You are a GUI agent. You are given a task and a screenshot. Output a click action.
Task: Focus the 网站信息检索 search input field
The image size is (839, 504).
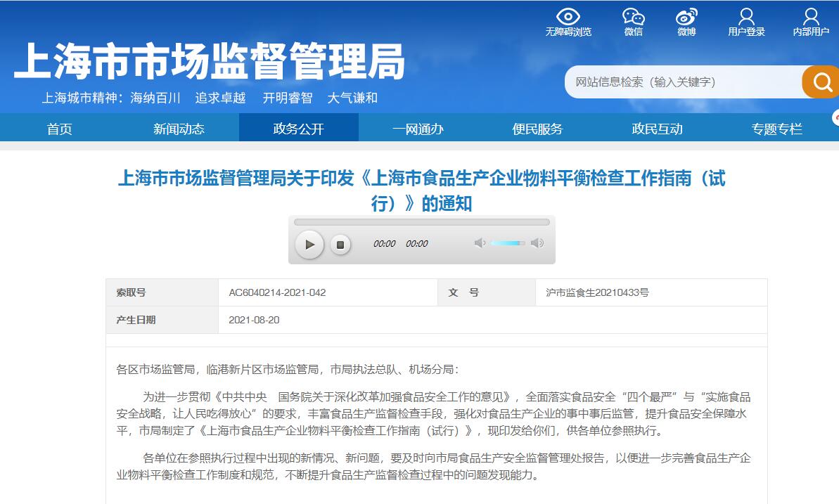[x=684, y=82]
